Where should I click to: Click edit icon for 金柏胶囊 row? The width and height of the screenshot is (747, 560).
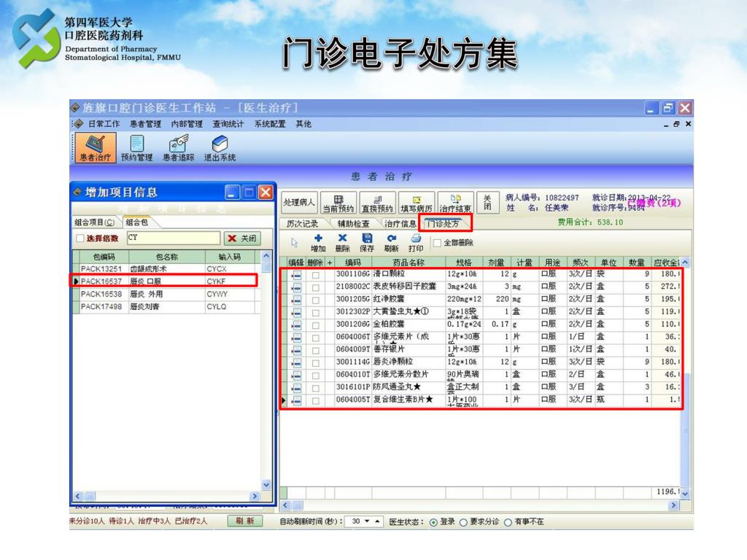click(297, 324)
